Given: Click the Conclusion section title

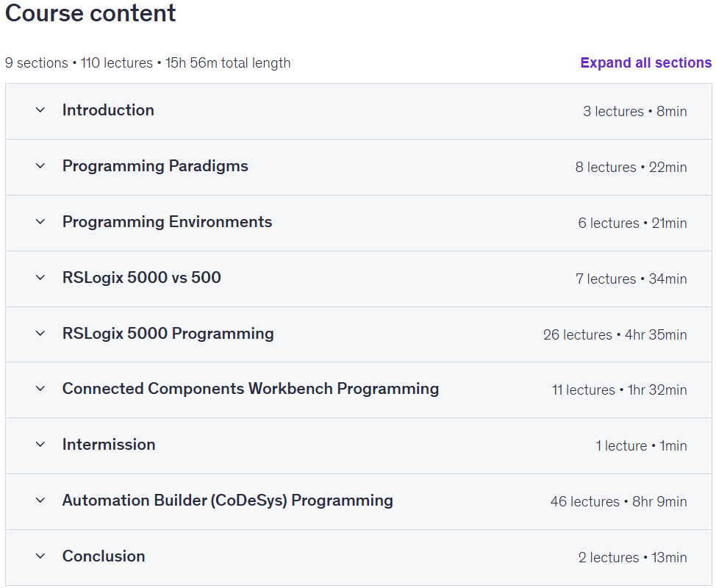Looking at the screenshot, I should [x=104, y=556].
